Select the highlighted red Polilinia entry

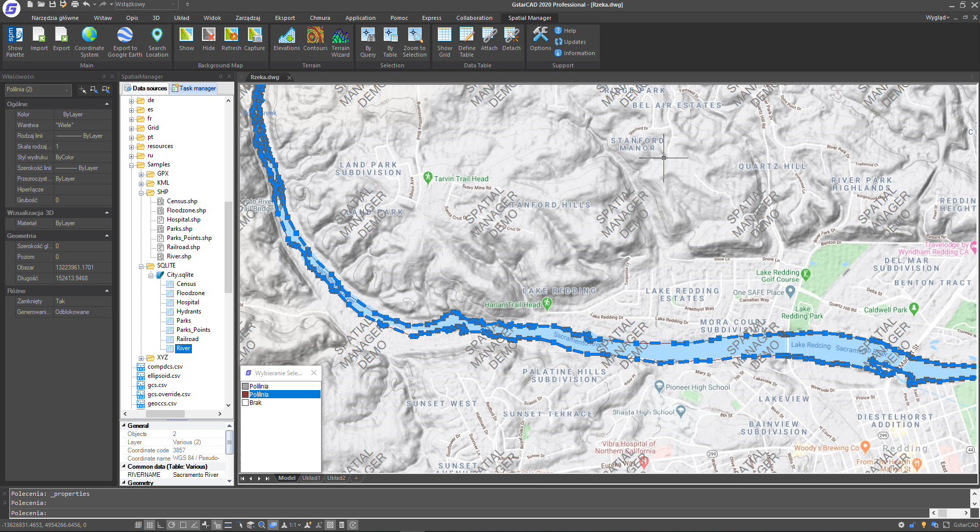tap(281, 395)
